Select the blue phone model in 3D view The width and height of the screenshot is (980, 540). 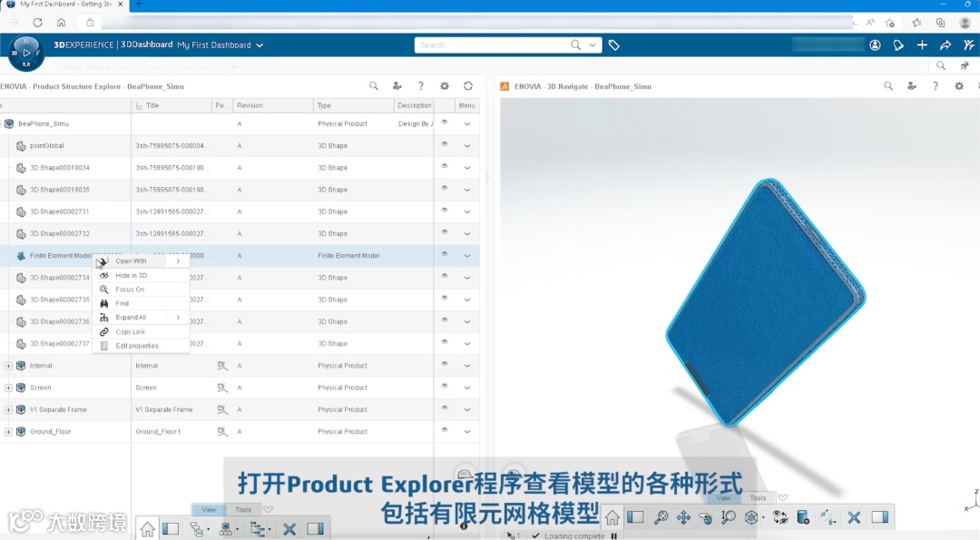click(765, 303)
